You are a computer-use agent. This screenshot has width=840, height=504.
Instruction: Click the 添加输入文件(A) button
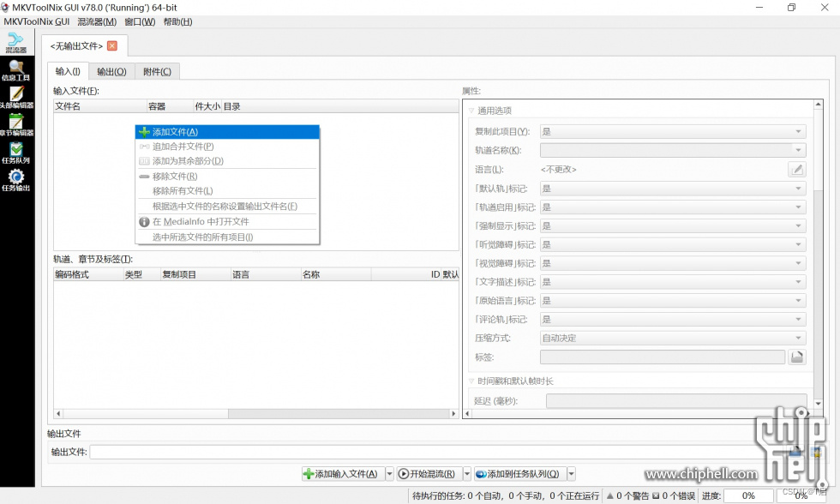[x=342, y=474]
